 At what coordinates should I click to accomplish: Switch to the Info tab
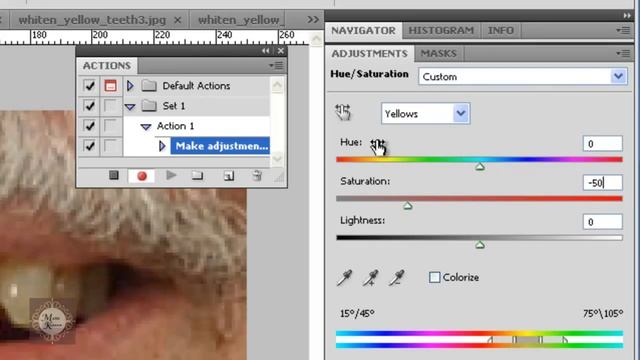point(501,31)
